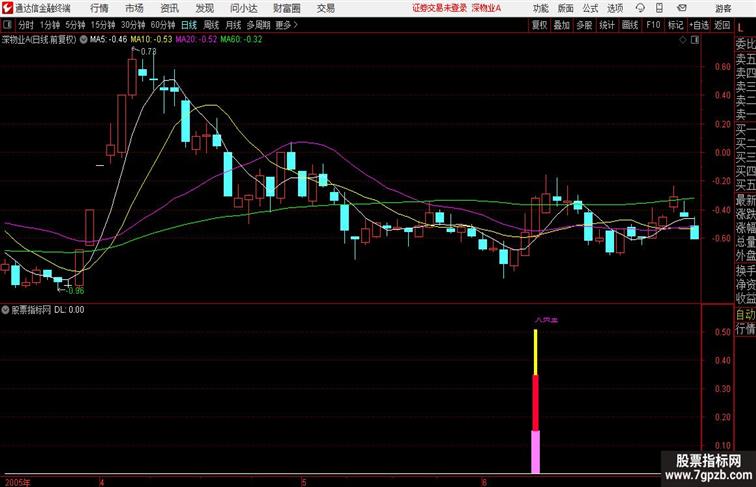The height and width of the screenshot is (487, 756).
Task: Click the MA20 value label
Action: (196, 40)
